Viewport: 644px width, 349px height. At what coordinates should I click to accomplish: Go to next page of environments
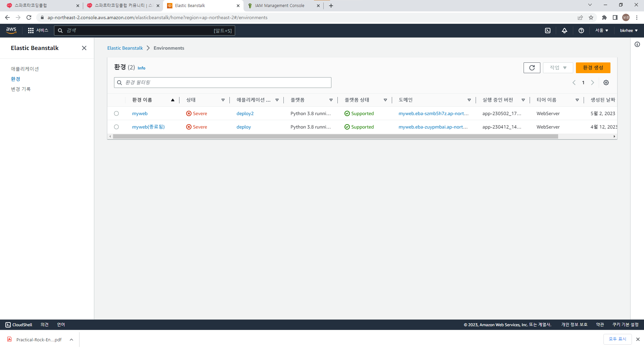tap(593, 83)
